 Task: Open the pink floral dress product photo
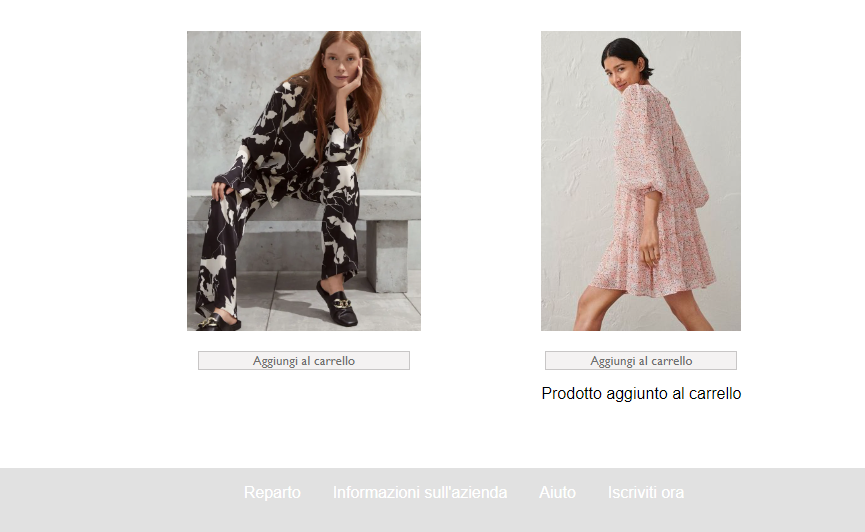pos(640,181)
